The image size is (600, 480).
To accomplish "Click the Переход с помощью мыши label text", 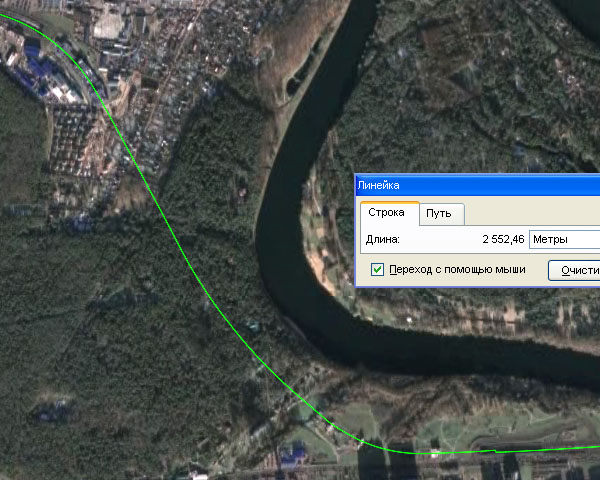I will point(456,269).
